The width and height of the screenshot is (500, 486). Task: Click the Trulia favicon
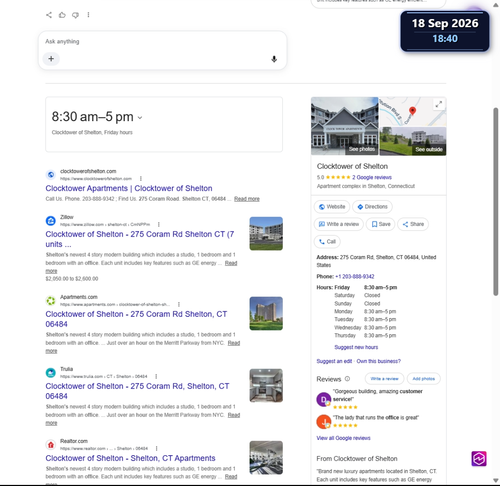pos(51,373)
